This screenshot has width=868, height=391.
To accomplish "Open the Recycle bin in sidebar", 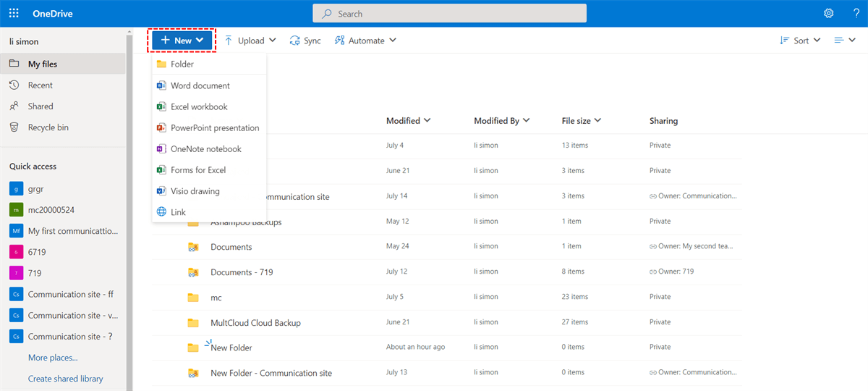I will [x=48, y=127].
